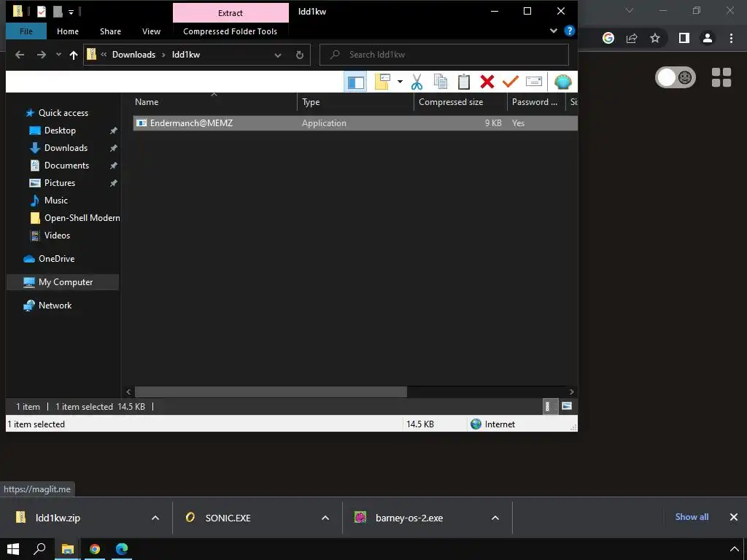Open barney-os-2.exe download options arrow
This screenshot has width=747, height=560.
coord(495,518)
